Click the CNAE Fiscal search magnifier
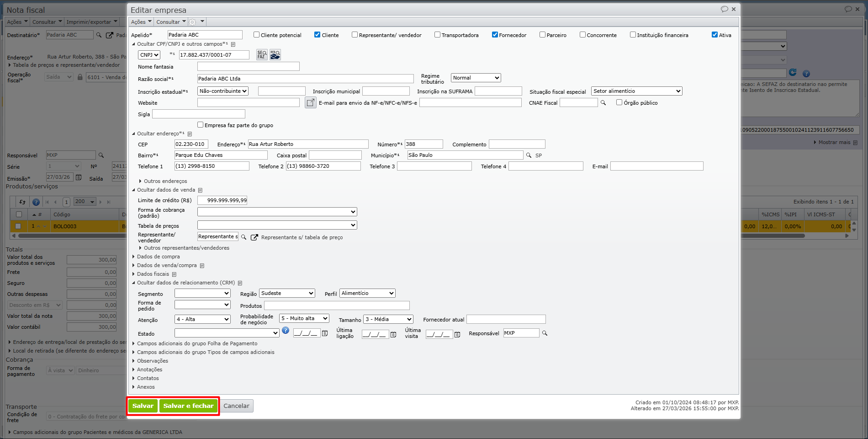 coord(603,103)
